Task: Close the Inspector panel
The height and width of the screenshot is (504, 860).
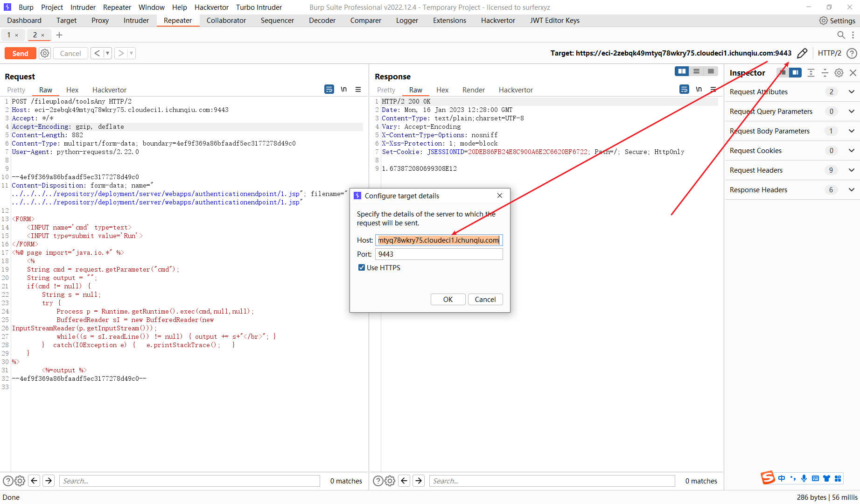Action: pyautogui.click(x=853, y=73)
